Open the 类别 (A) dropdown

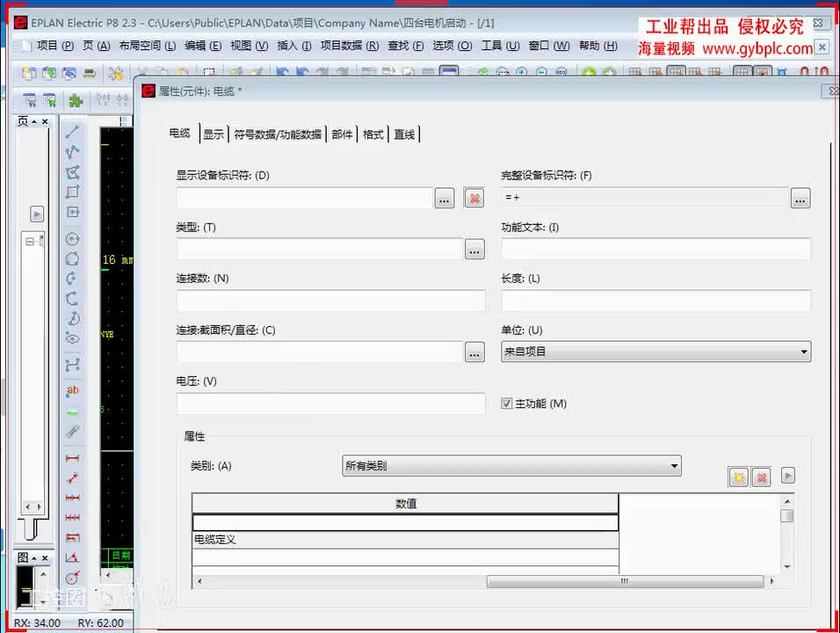[511, 466]
